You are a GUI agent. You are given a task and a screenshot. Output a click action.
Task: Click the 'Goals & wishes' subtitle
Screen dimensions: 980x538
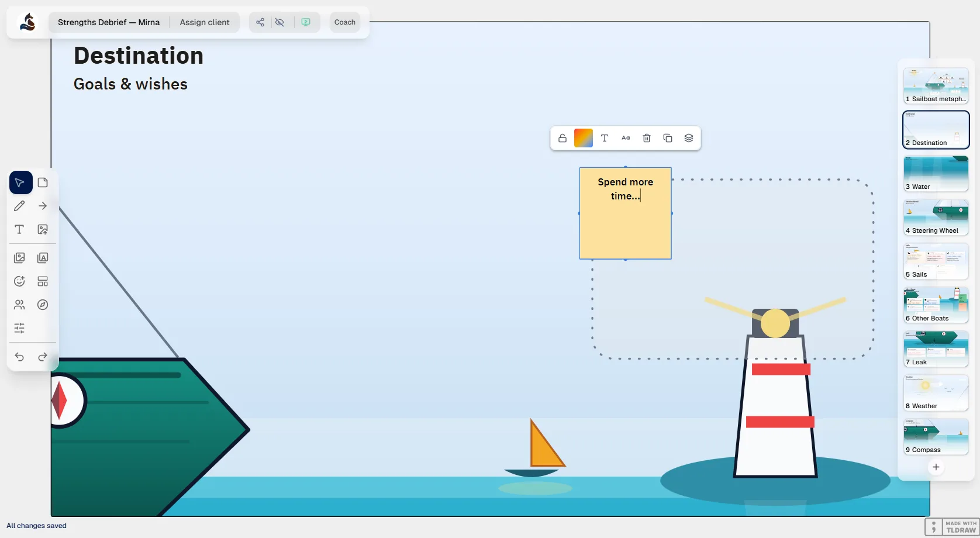(x=130, y=84)
